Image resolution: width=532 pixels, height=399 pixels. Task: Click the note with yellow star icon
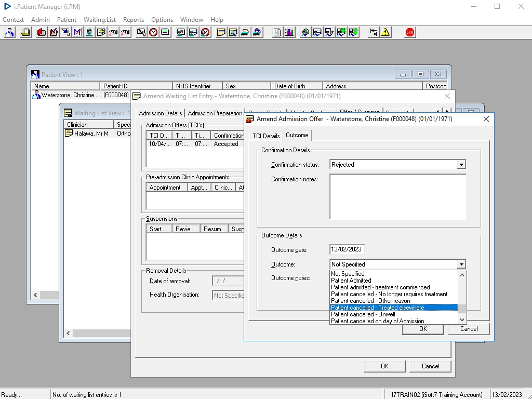point(101,33)
